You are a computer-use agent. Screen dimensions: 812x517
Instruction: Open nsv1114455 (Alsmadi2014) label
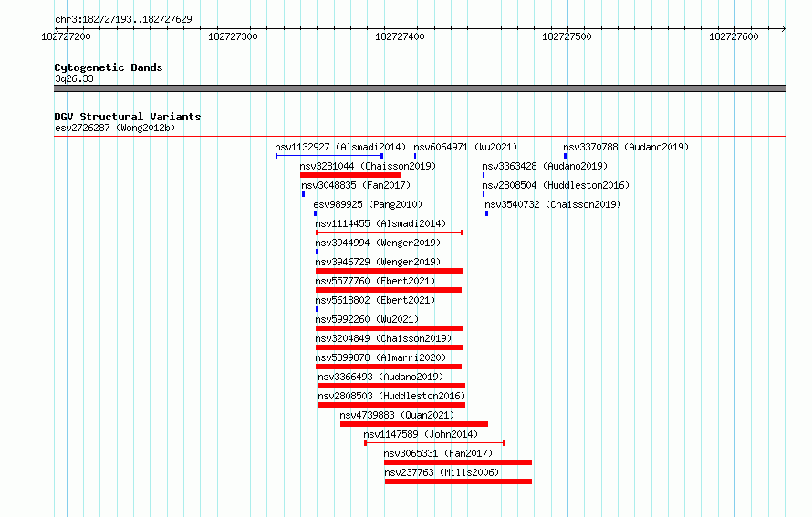[380, 223]
